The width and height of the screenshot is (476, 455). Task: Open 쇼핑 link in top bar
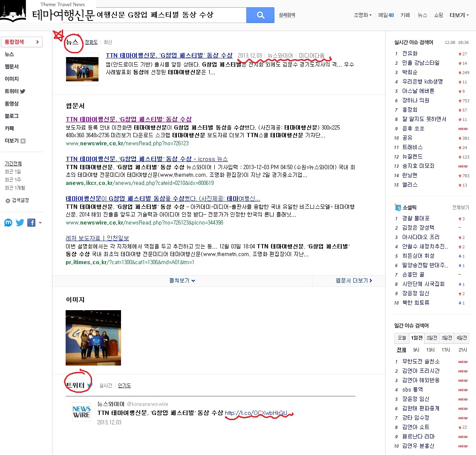click(x=438, y=15)
